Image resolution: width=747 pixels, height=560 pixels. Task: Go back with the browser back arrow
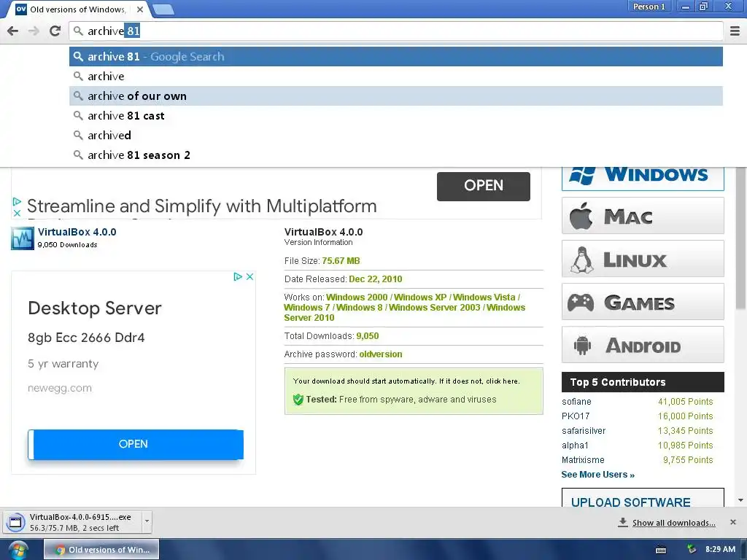13,31
